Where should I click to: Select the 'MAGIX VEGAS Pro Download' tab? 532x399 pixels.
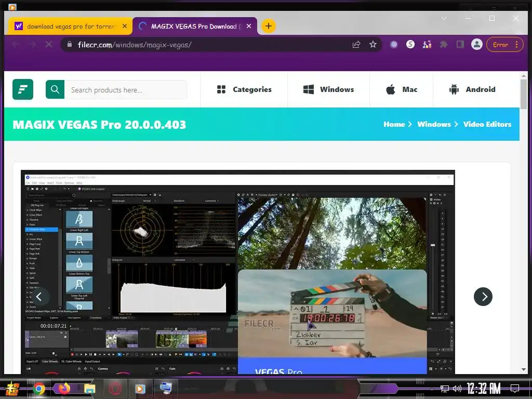(195, 26)
